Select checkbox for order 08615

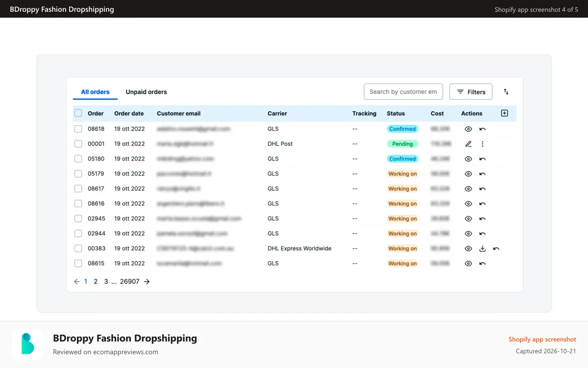click(78, 263)
